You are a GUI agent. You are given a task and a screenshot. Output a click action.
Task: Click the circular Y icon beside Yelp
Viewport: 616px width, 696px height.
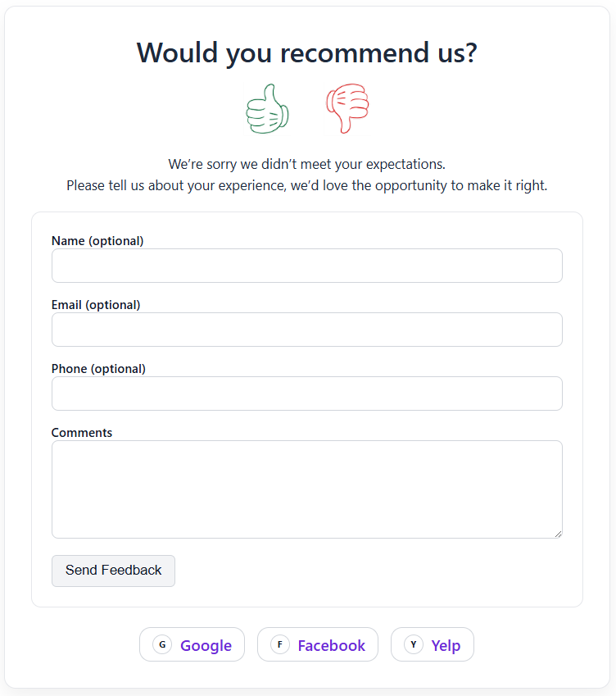tap(413, 644)
